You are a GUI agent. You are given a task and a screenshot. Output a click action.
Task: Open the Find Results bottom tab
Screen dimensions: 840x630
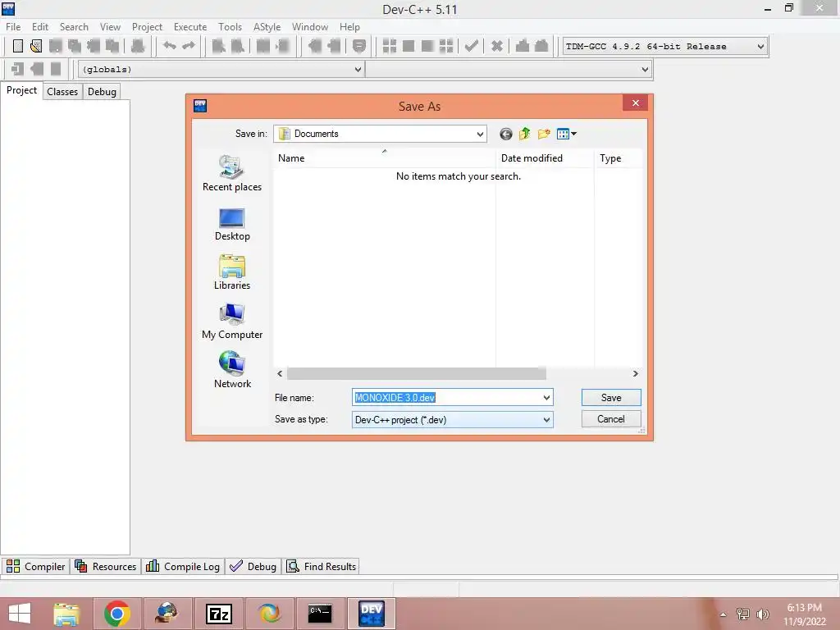click(321, 566)
